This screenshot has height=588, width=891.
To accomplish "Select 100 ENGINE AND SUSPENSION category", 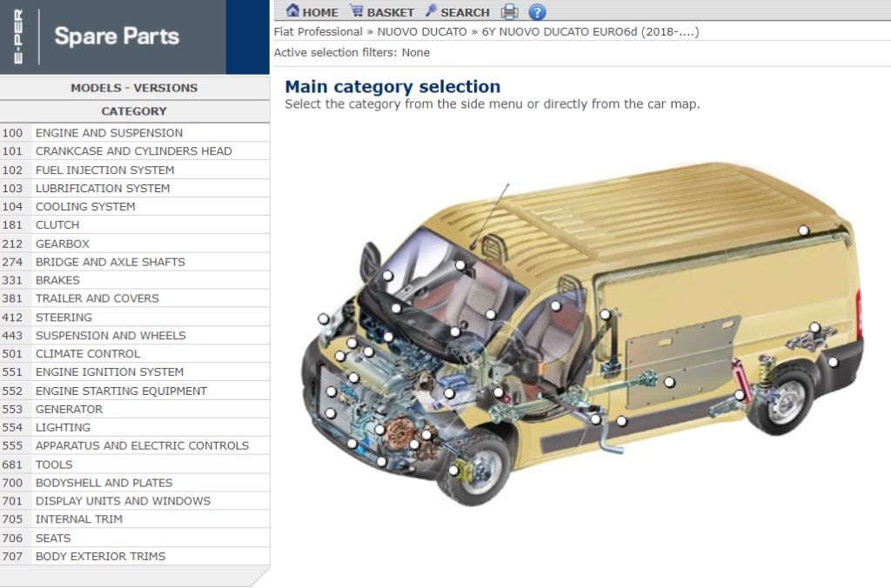I will click(135, 133).
